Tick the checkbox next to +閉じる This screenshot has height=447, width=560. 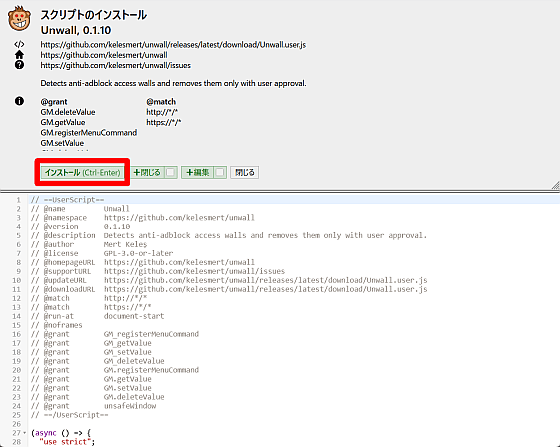[171, 172]
